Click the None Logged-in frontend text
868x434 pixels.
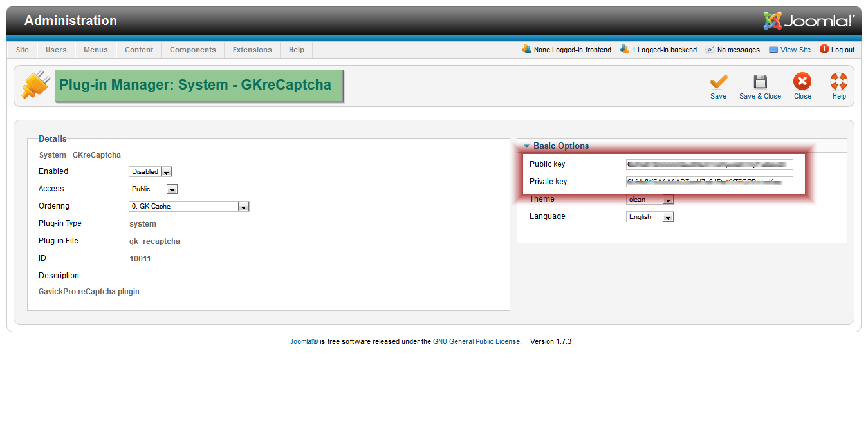pos(573,50)
